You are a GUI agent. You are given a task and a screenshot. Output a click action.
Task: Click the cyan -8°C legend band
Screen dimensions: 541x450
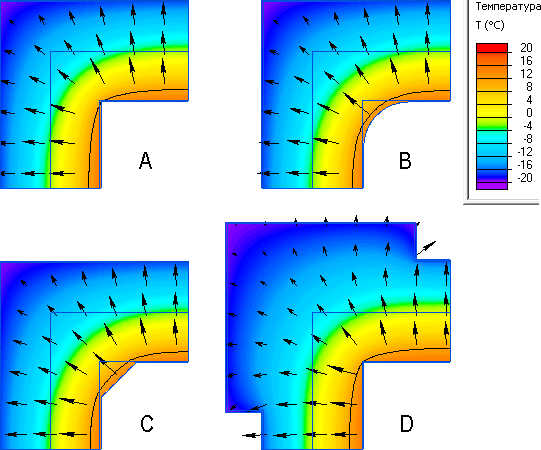(492, 137)
